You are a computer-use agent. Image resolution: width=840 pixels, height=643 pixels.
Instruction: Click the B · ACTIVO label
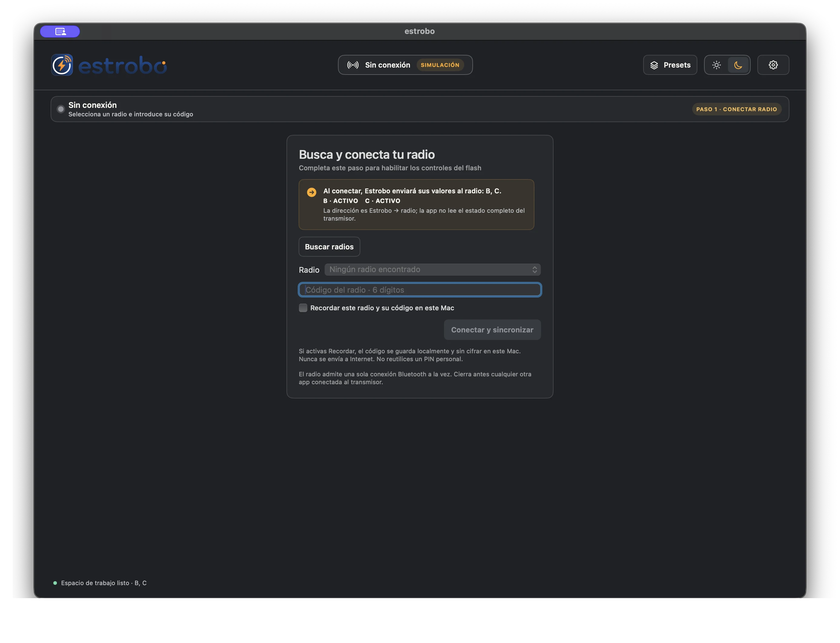tap(340, 201)
